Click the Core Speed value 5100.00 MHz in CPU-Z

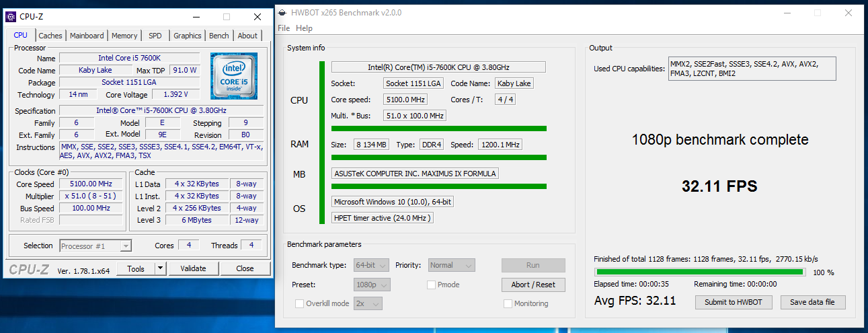coord(91,184)
